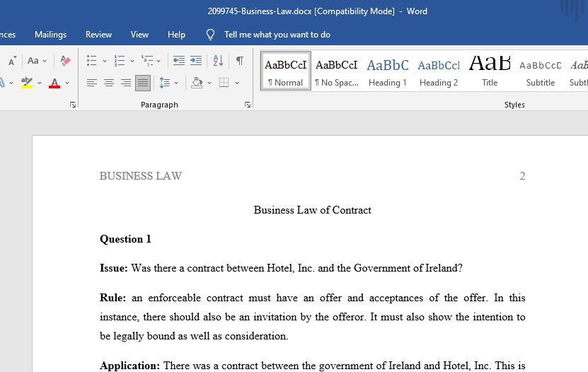The image size is (588, 372).
Task: Toggle Center alignment
Action: pyautogui.click(x=109, y=83)
